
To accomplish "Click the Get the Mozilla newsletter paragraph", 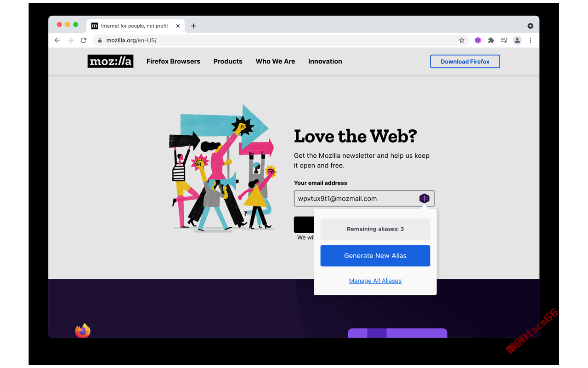I will click(362, 161).
